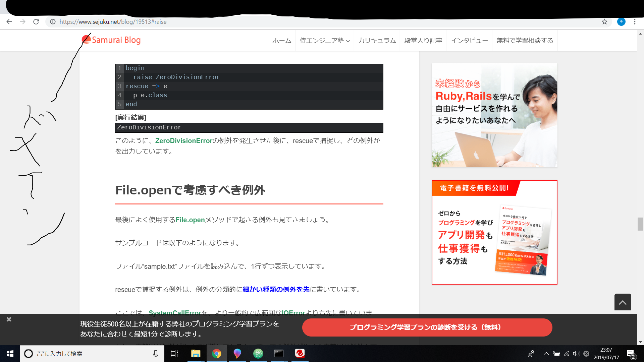Click the red プログラミング学習プランの診断を受ける button
This screenshot has width=644, height=362.
427,327
